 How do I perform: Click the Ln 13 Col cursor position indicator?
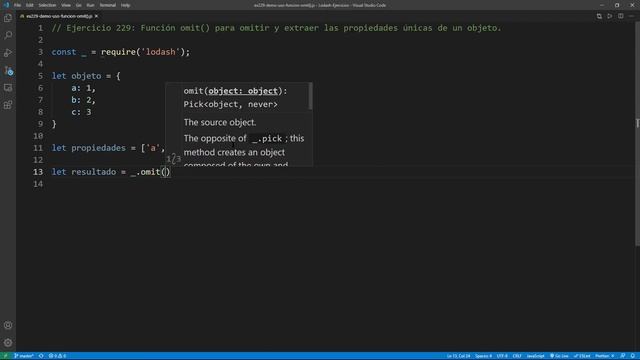(458, 356)
